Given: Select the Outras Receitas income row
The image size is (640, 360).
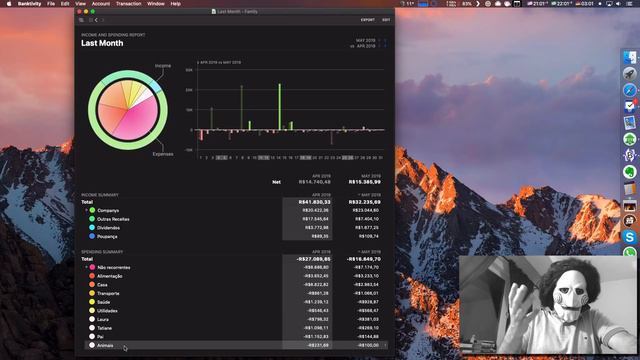Looking at the screenshot, I should (x=235, y=219).
